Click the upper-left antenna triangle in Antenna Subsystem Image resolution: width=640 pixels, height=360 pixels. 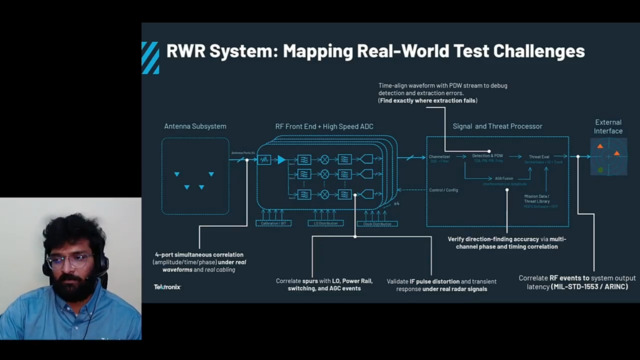[177, 174]
